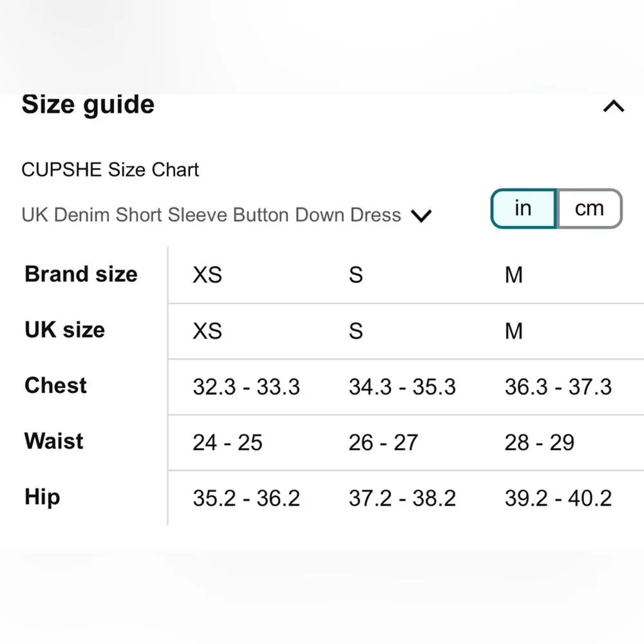
Task: Click the chest value 32.3 - 33.3
Action: (246, 387)
